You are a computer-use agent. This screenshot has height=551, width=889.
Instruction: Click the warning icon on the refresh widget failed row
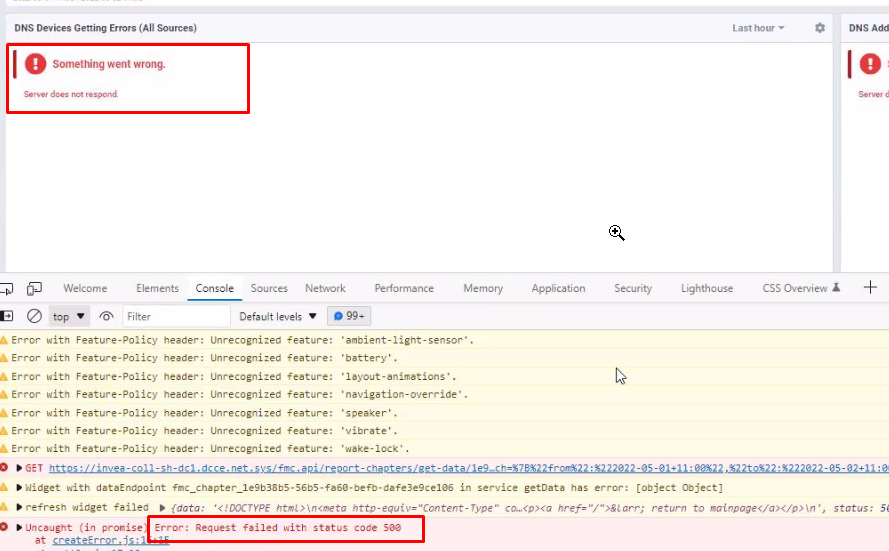tap(4, 507)
